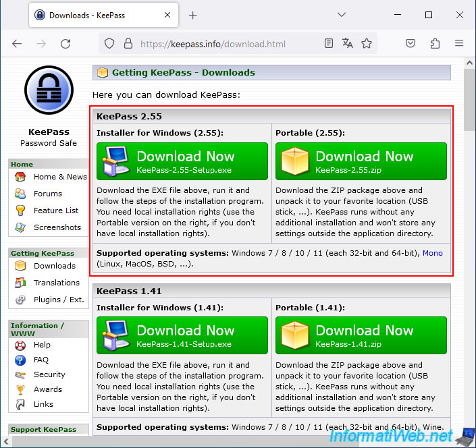Viewport: 476px width, 448px height.
Task: Click the Help lifebuoy icon
Action: point(20,345)
